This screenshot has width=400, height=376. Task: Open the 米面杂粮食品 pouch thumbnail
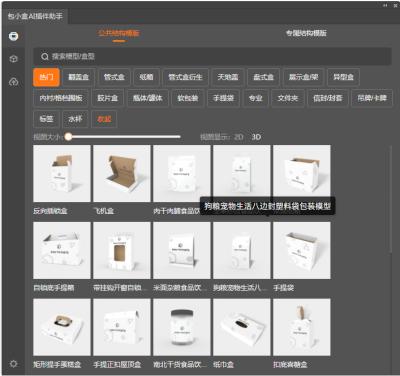(x=182, y=250)
